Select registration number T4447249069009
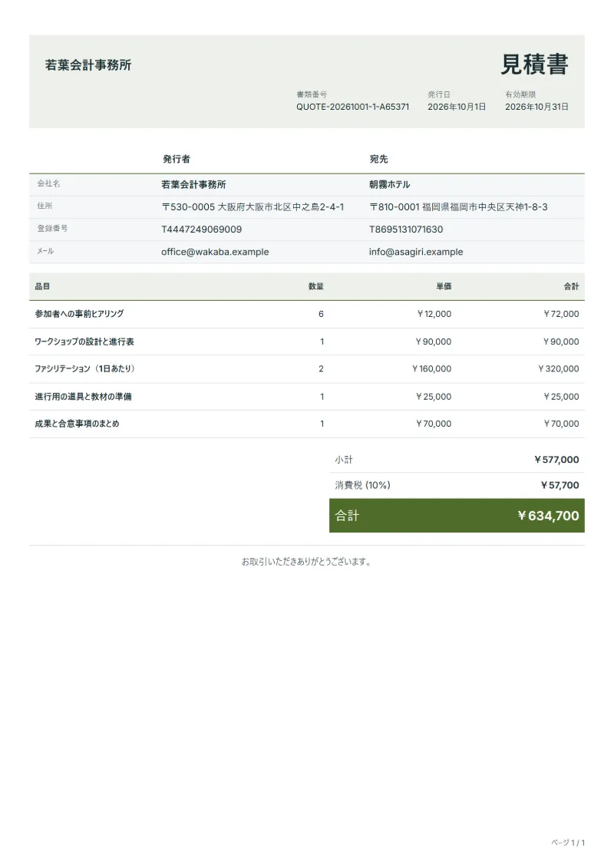 coord(202,229)
